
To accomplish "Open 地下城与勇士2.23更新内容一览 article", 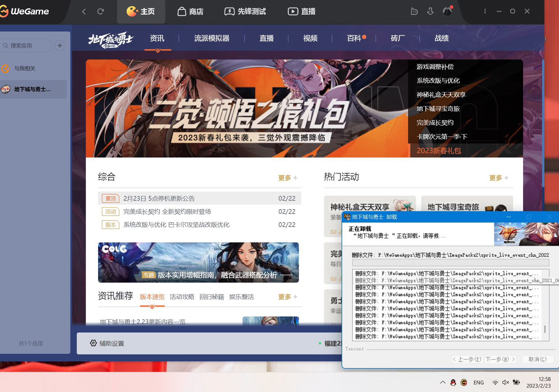I will tap(143, 322).
